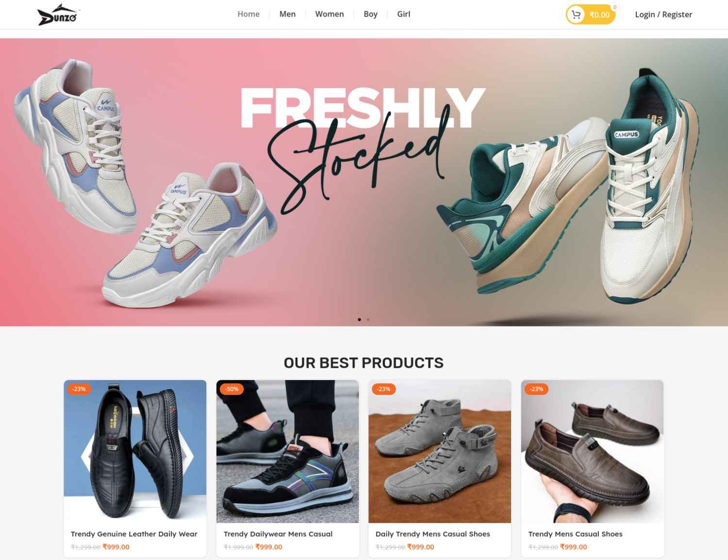The image size is (728, 560).
Task: Click -23% badge on grey boots card
Action: pos(383,389)
